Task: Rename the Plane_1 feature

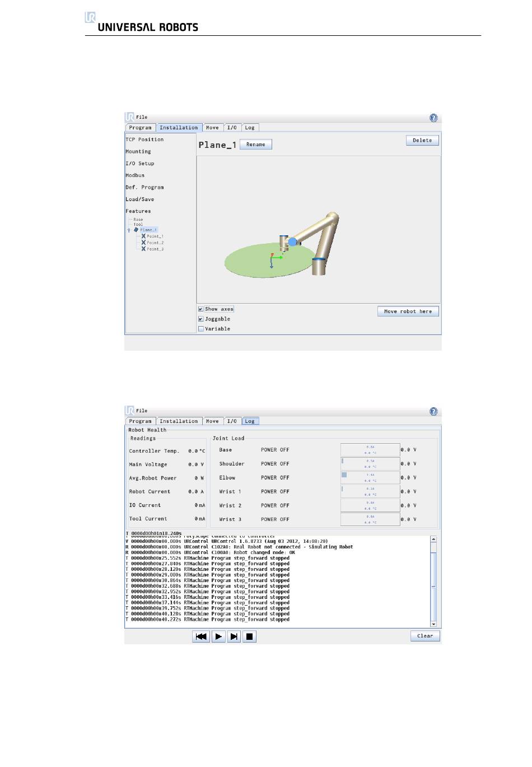Action: pyautogui.click(x=256, y=145)
